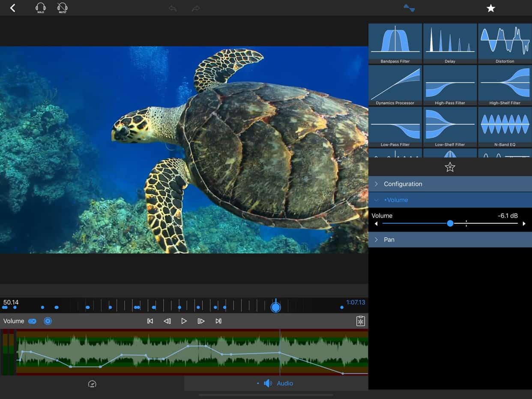This screenshot has width=532, height=399.
Task: Add the Delay effect
Action: point(450,44)
